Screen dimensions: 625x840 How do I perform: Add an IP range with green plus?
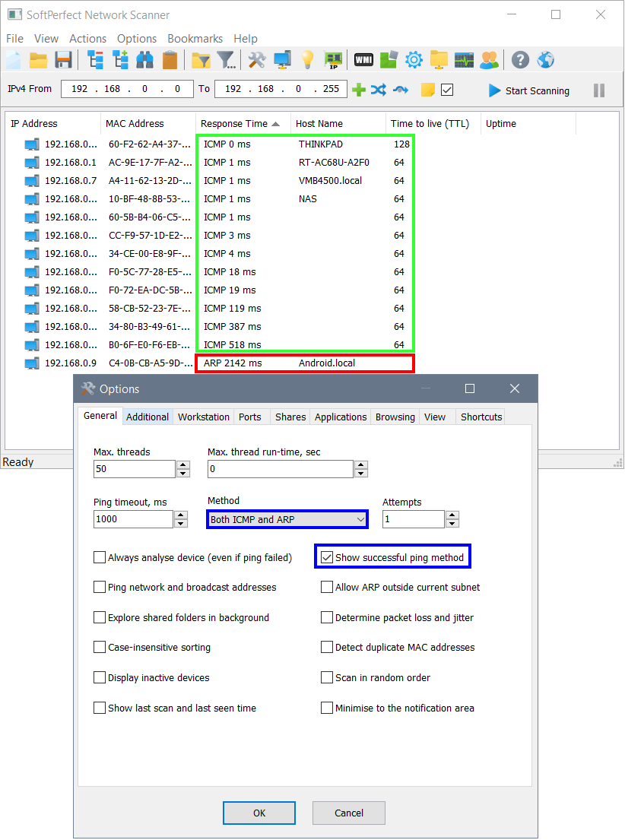click(x=359, y=90)
